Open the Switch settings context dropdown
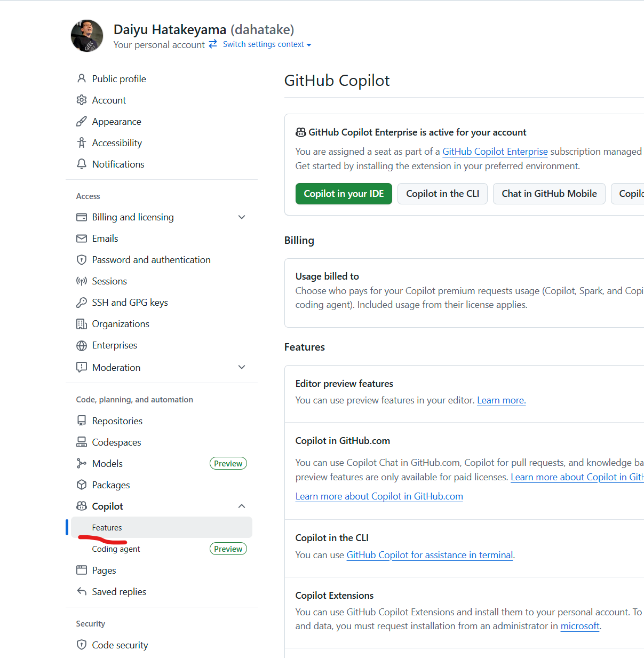The image size is (644, 658). click(x=266, y=44)
